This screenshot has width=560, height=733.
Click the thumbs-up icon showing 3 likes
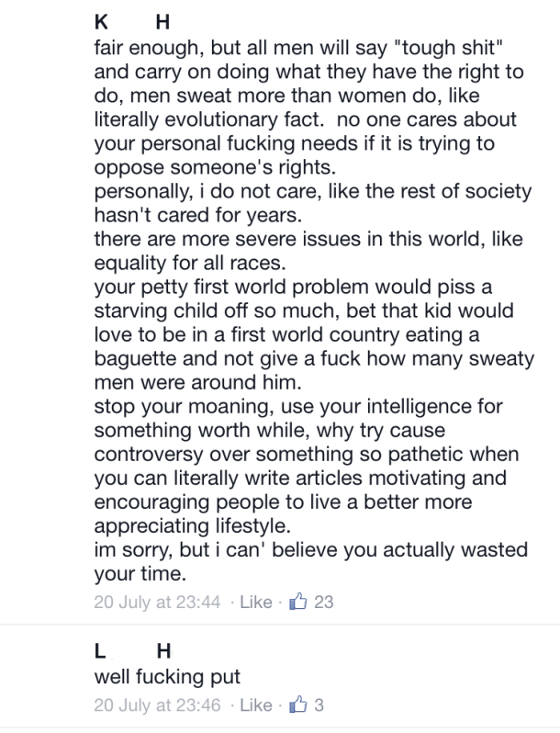tap(298, 705)
